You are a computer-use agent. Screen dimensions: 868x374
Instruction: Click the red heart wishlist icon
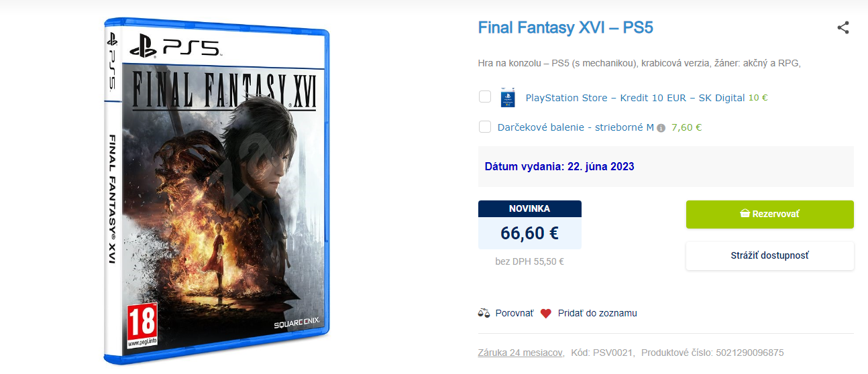tap(546, 313)
